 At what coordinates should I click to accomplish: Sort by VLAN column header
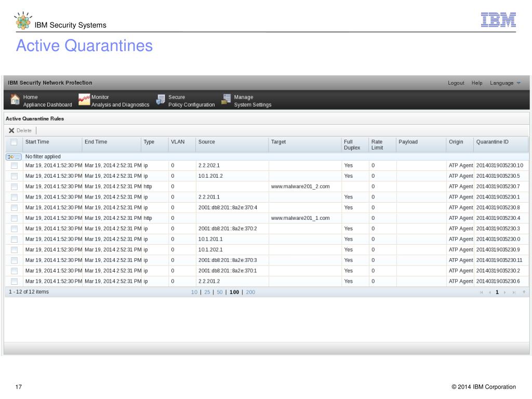coord(182,144)
